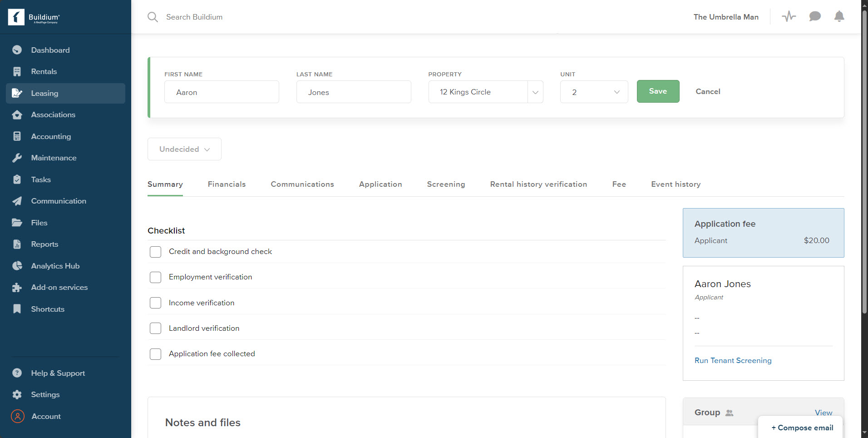Switch to the Screening tab
868x438 pixels.
click(x=446, y=184)
